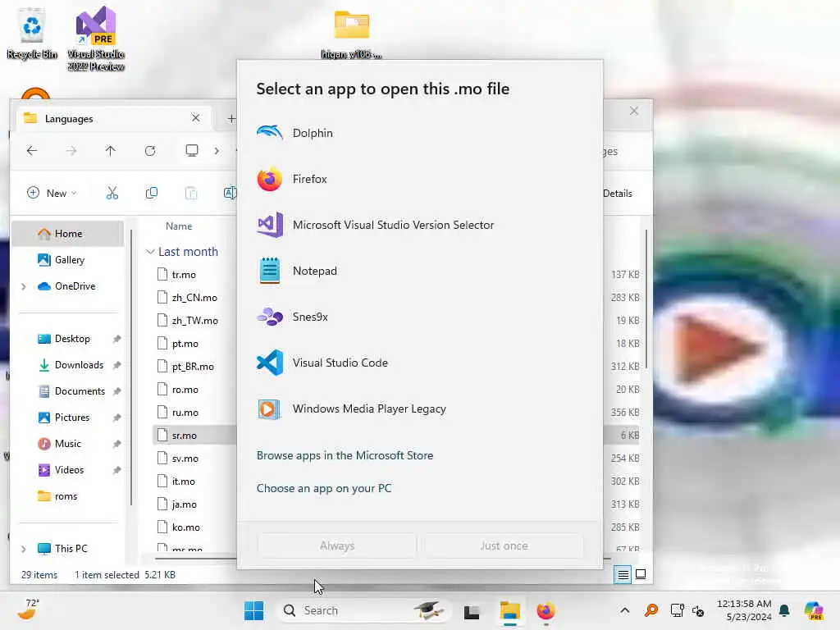Open the Windows Start menu
840x630 pixels.
[x=254, y=610]
